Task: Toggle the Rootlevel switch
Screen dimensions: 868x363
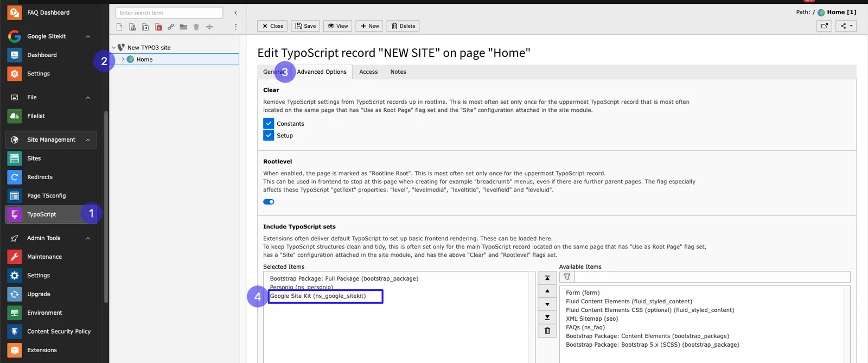Action: click(x=269, y=202)
